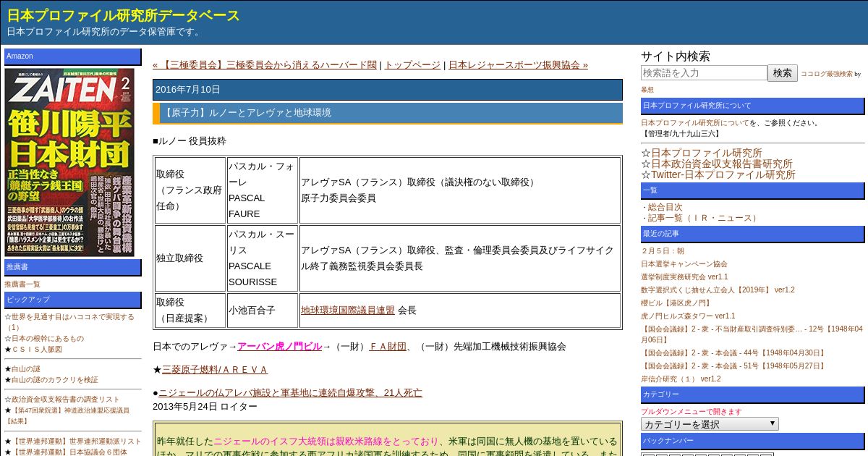Open 国会会議録 衆 本会議 44号 link
868x456 pixels.
[x=733, y=352]
